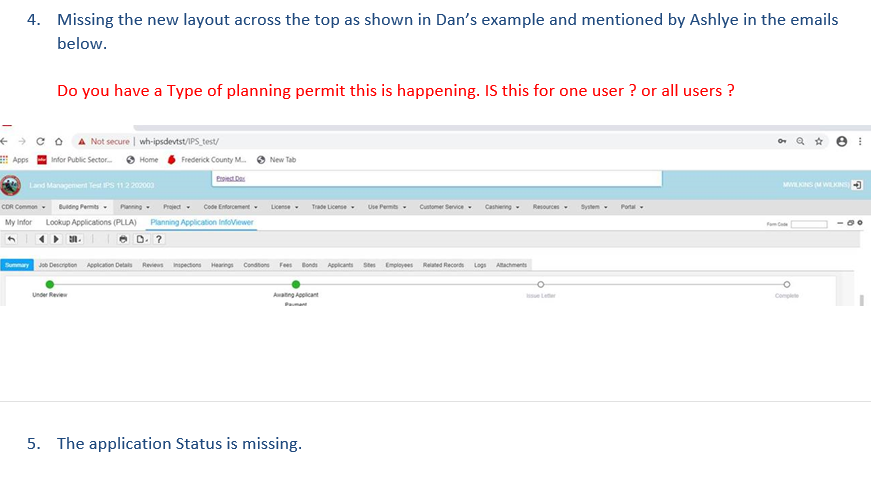Click the vertical scrollbar thumb
Viewport: 879px width, 479px height.
(861, 300)
